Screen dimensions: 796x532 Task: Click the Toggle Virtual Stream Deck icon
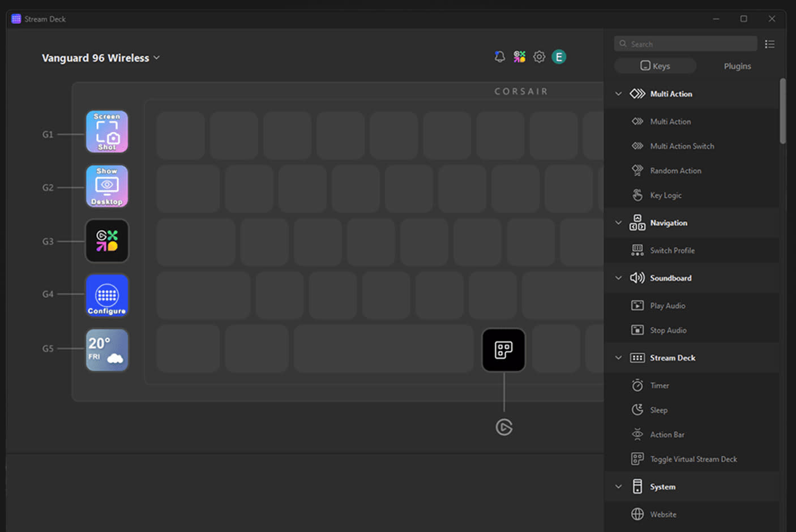637,459
